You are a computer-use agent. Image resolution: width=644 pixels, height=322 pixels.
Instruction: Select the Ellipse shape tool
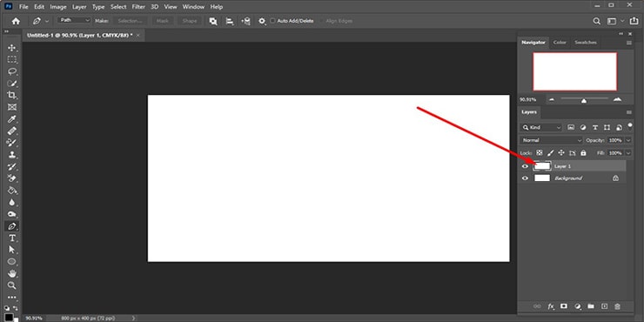(12, 262)
